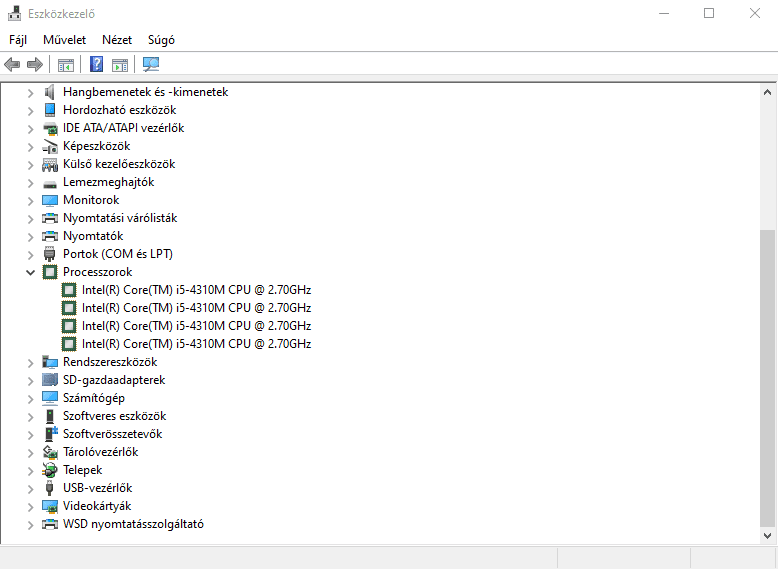
Task: Open the Művelet menu
Action: click(64, 40)
